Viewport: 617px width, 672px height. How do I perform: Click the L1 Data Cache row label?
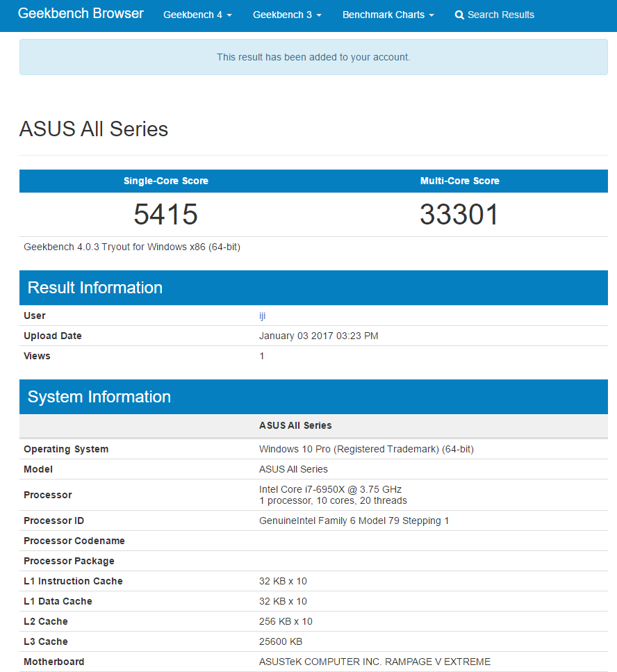coord(58,601)
